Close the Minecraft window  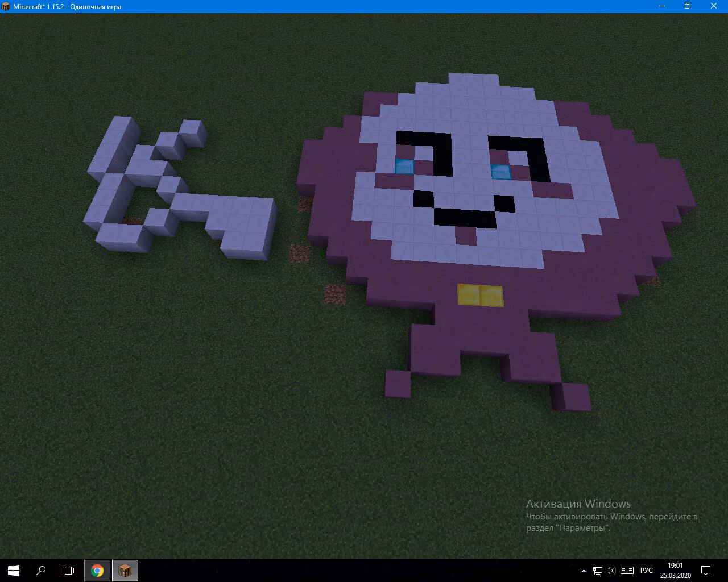(x=714, y=6)
